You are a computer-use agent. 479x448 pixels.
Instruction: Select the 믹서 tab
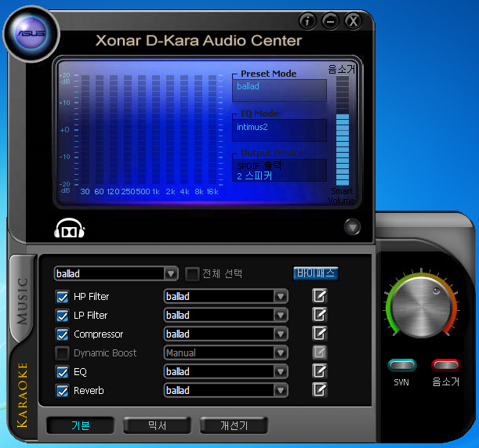pyautogui.click(x=157, y=425)
